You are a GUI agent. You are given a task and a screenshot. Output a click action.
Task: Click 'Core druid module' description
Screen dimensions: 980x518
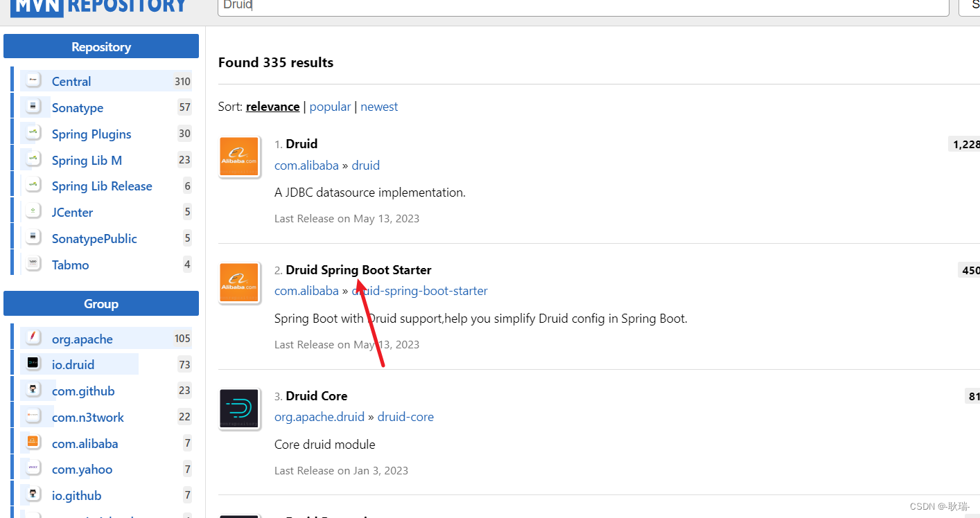pos(325,444)
